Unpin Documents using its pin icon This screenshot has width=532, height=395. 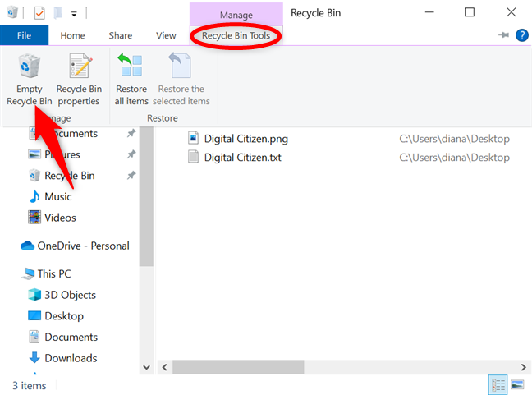point(131,133)
